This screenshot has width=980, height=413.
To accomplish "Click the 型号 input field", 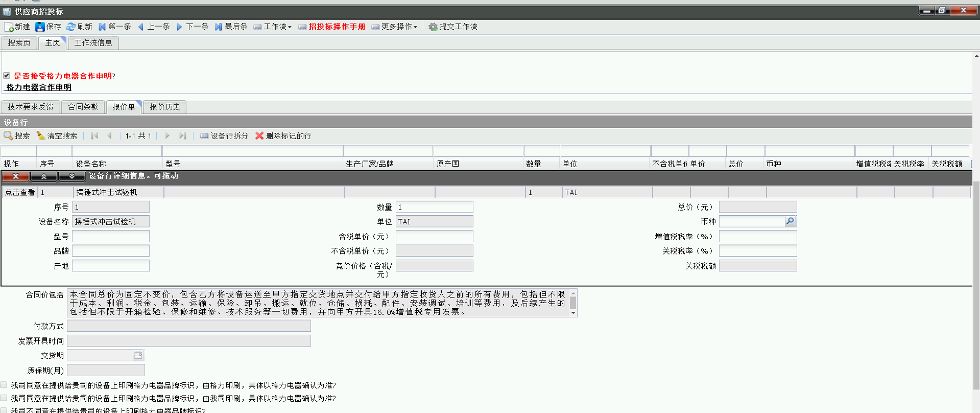I will pos(111,236).
